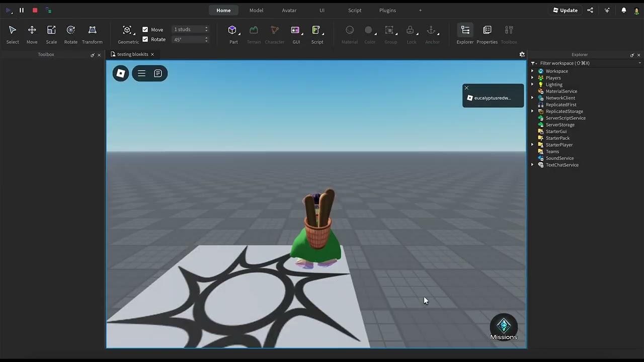
Task: Expand the Workspace node
Action: tap(532, 71)
